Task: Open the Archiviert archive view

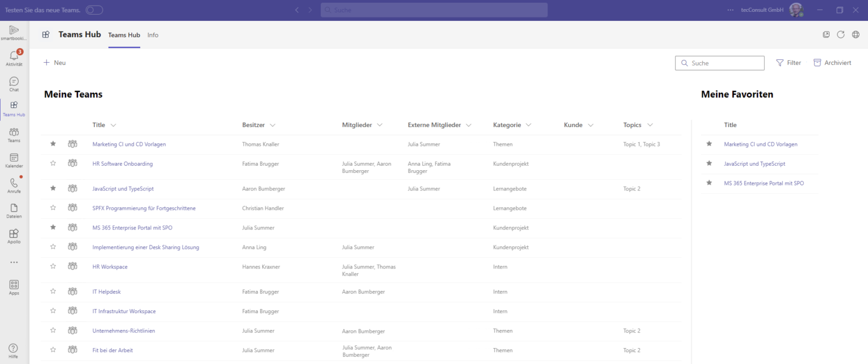Action: pos(832,63)
